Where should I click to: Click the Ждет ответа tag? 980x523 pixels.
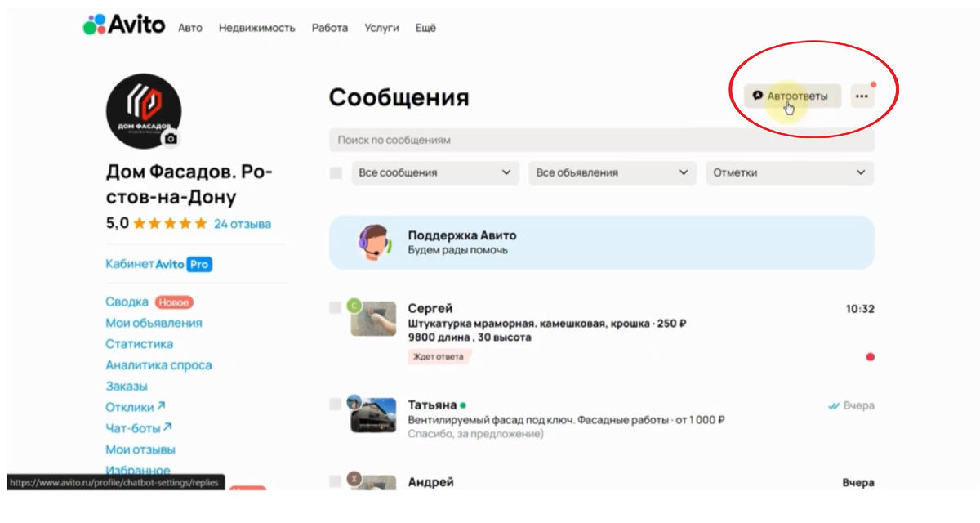[x=439, y=357]
